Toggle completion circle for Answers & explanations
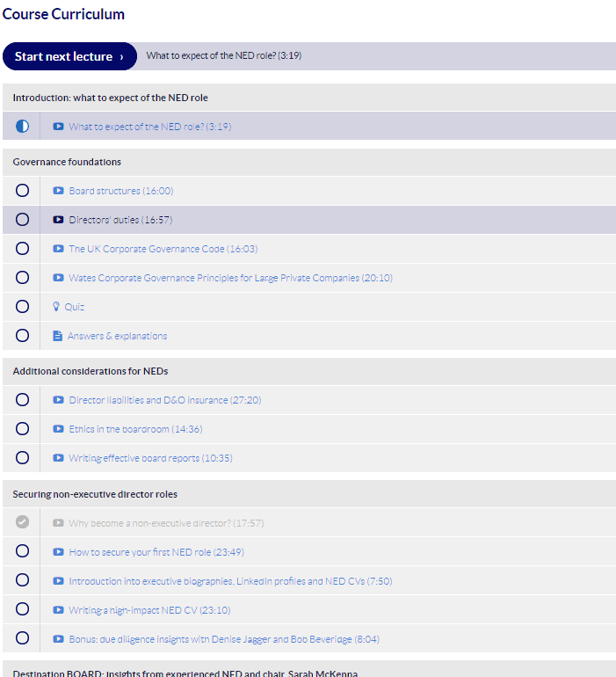This screenshot has height=677, width=616. click(x=23, y=335)
